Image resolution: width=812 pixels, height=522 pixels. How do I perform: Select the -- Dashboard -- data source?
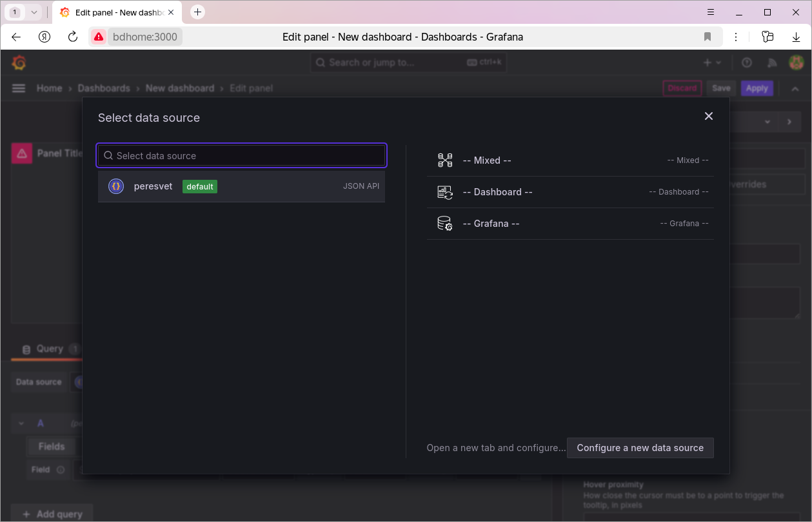point(570,192)
